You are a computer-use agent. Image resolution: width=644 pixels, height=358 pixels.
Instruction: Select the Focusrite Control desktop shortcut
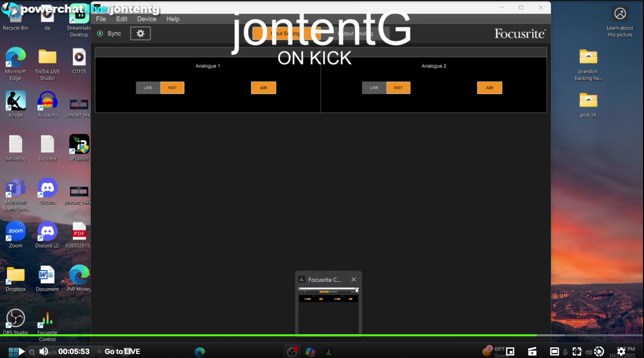[47, 326]
